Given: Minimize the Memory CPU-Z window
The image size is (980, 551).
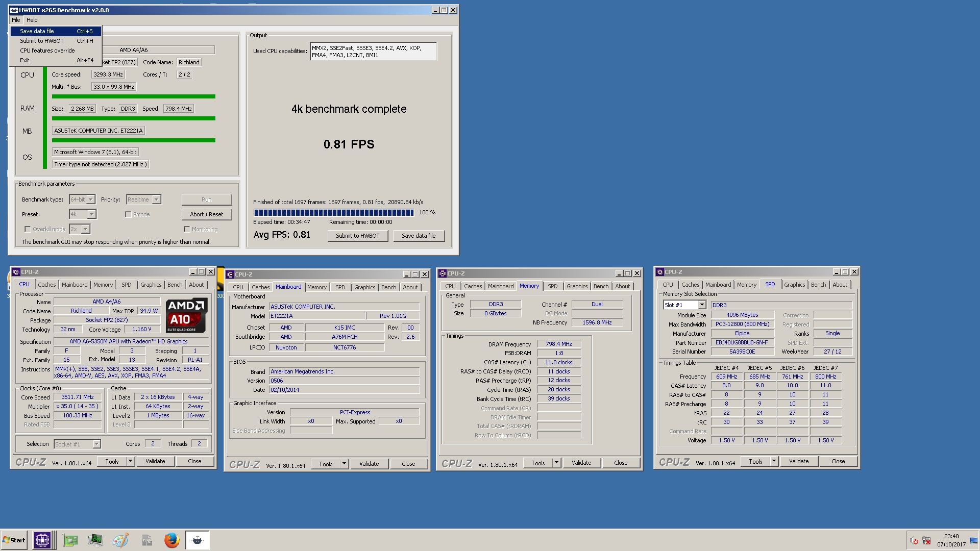Looking at the screenshot, I should point(619,273).
